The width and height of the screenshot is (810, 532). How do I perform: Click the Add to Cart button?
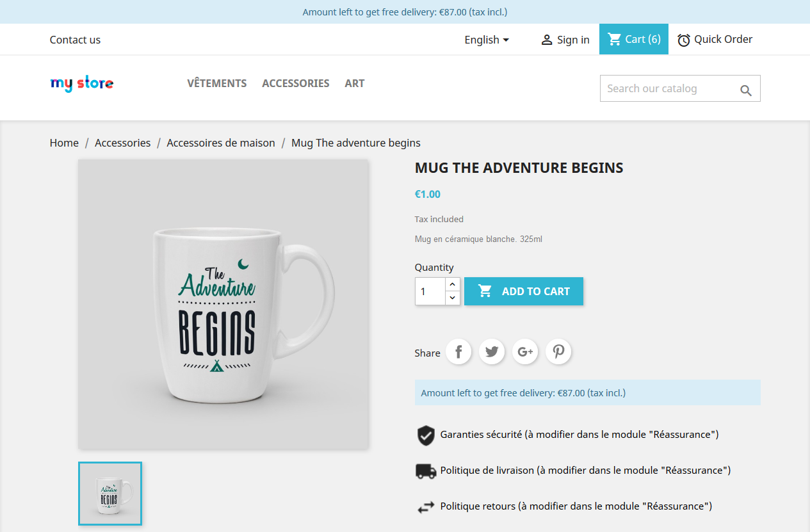pyautogui.click(x=524, y=291)
